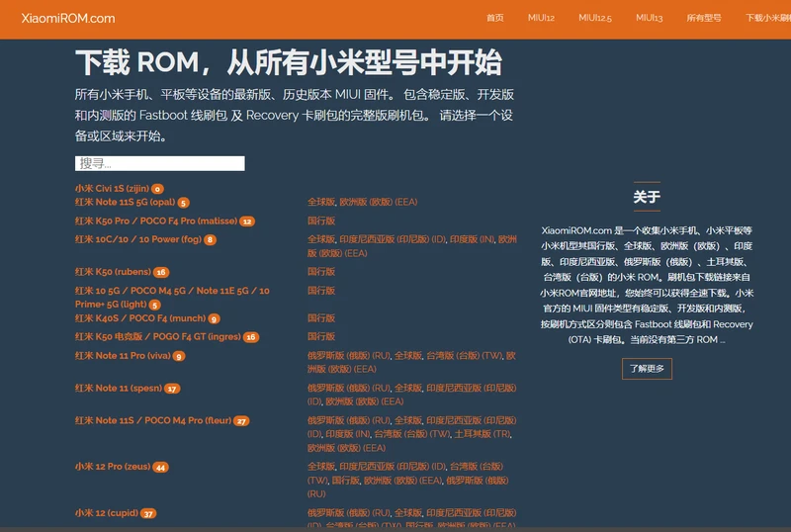Open the MIUI13 nav item
Viewport: 791px width, 532px height.
649,18
